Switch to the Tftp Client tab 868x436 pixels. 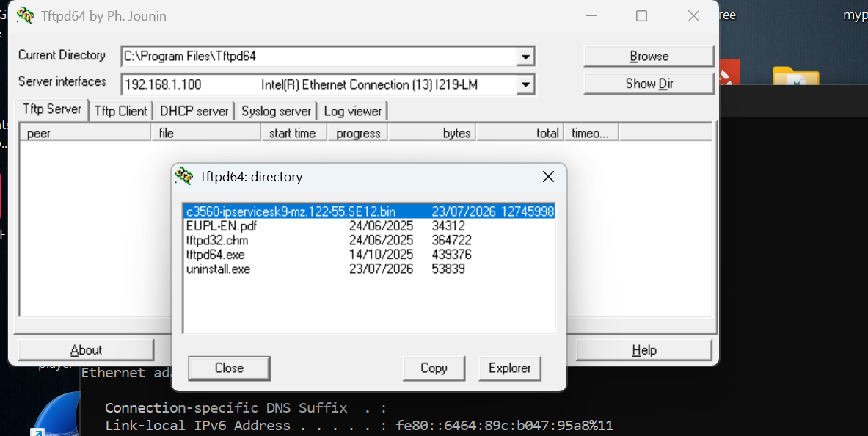tap(120, 111)
